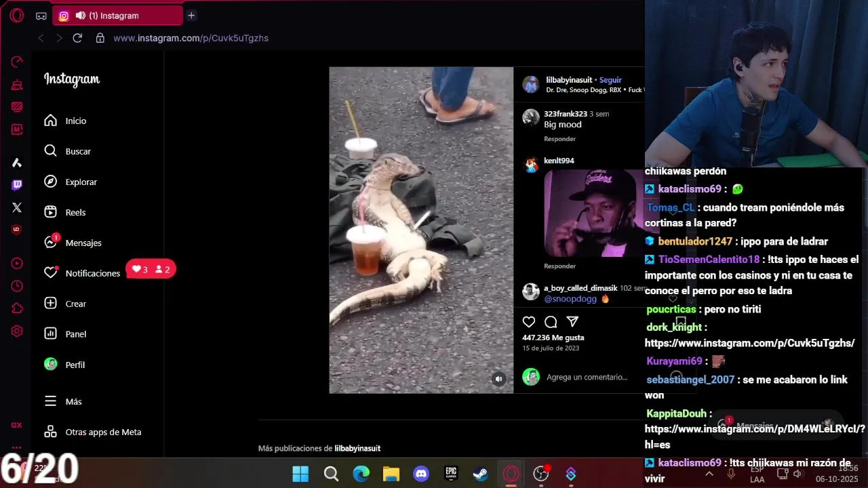868x488 pixels.
Task: Open Notificaciones in Instagram sidebar
Action: click(81, 273)
